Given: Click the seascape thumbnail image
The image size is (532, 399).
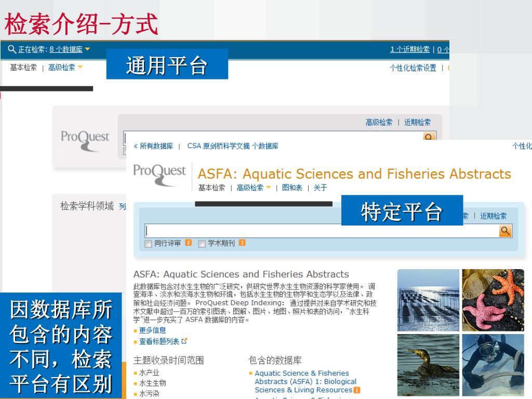Looking at the screenshot, I should pyautogui.click(x=428, y=300).
